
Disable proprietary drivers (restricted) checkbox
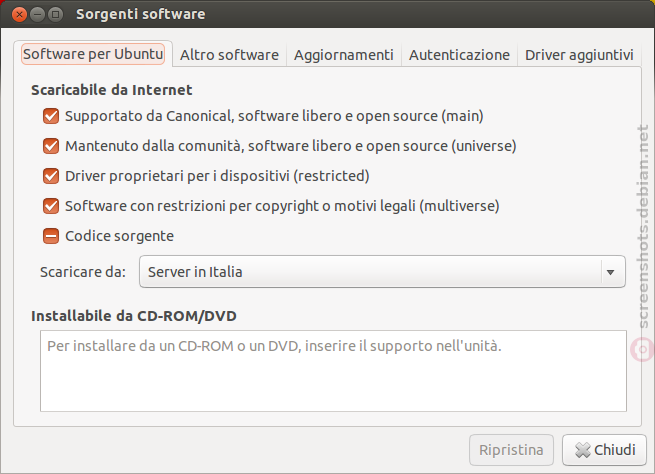pos(51,176)
